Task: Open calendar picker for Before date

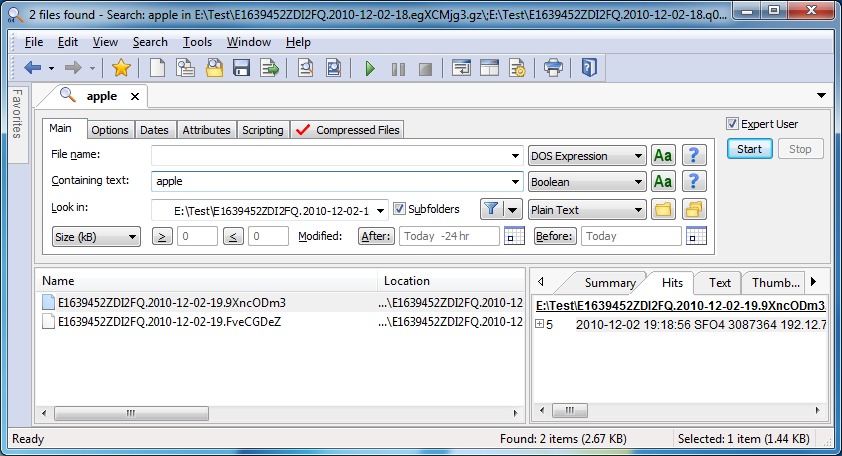Action: pyautogui.click(x=696, y=236)
